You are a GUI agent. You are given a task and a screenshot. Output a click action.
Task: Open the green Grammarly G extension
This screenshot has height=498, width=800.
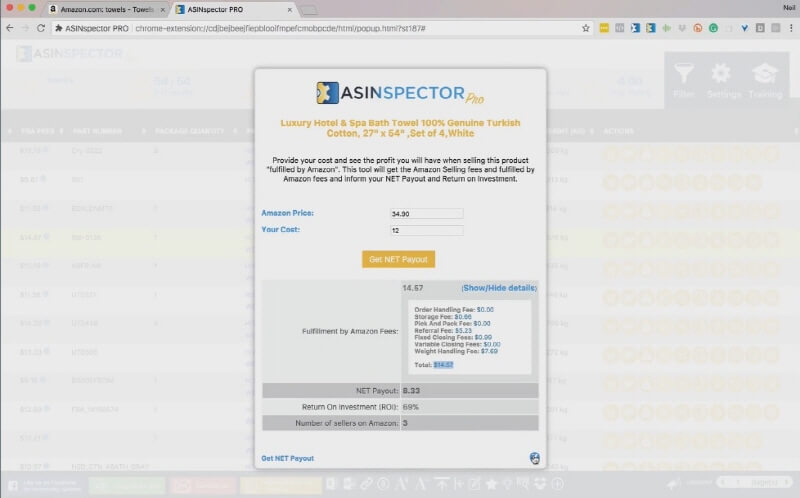click(x=713, y=28)
